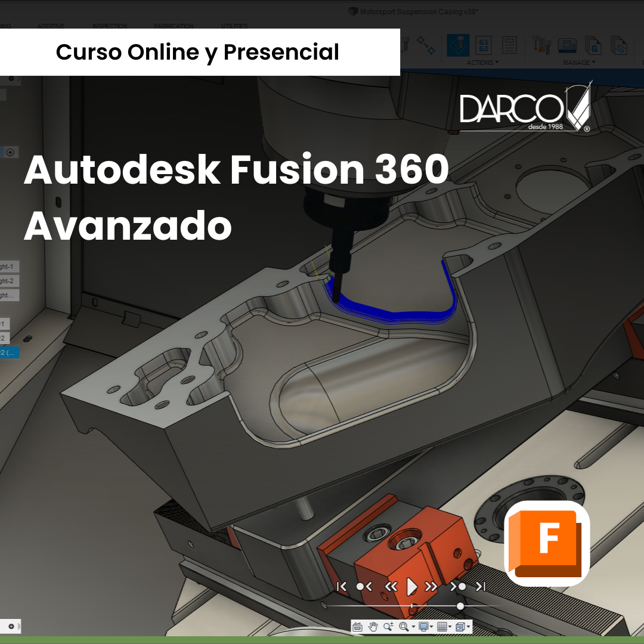This screenshot has width=644, height=644.
Task: Open the Tool Library icon in Manage
Action: [541, 45]
